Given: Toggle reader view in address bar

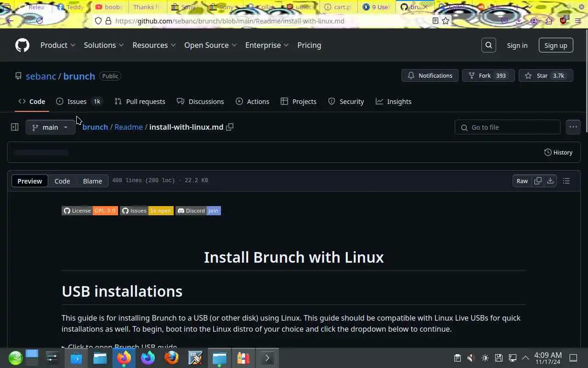Looking at the screenshot, I should click(x=435, y=21).
